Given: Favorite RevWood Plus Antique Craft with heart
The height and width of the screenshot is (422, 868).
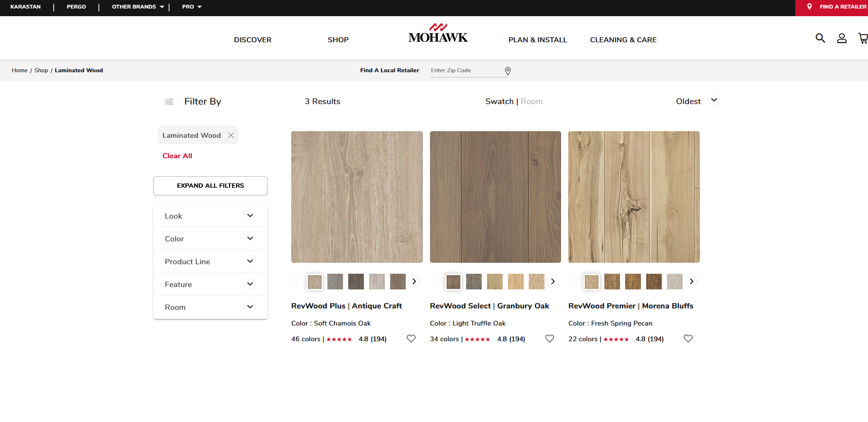Looking at the screenshot, I should point(411,338).
